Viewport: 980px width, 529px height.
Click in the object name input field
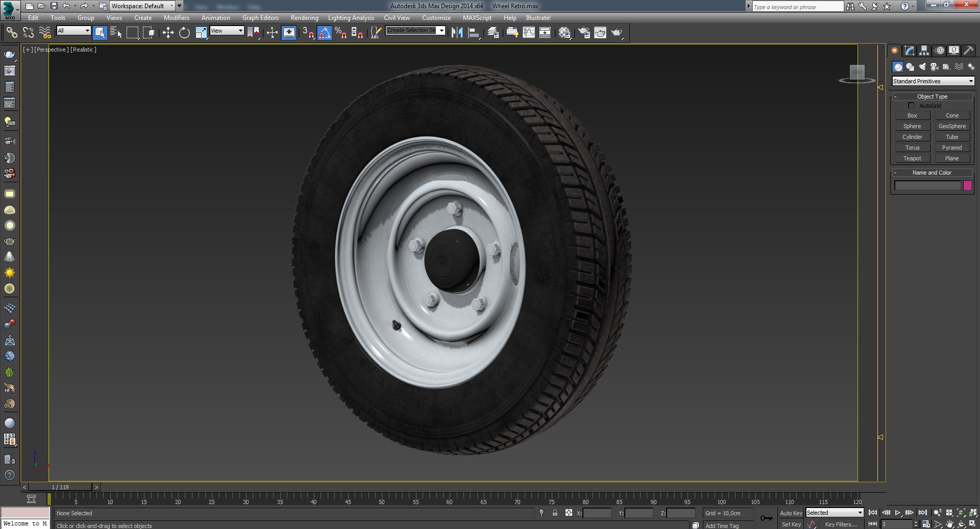coord(927,185)
